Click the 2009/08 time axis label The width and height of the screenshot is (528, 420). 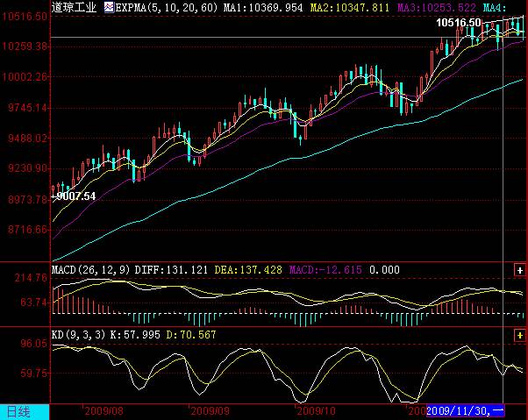pos(103,410)
